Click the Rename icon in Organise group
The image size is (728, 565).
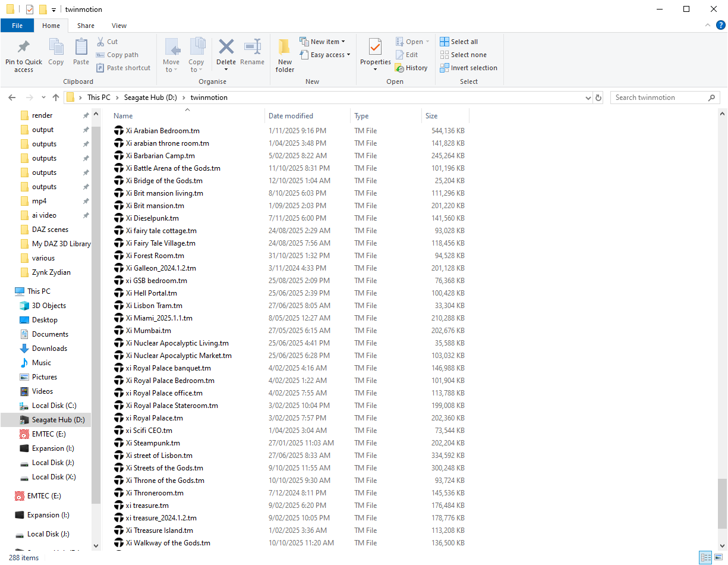click(x=253, y=46)
